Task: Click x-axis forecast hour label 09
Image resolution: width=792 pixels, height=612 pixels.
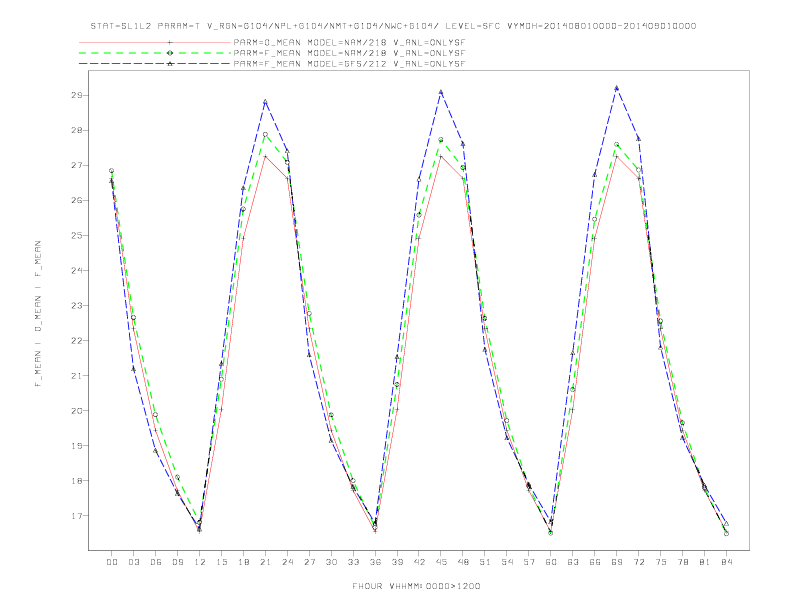Action: (177, 562)
